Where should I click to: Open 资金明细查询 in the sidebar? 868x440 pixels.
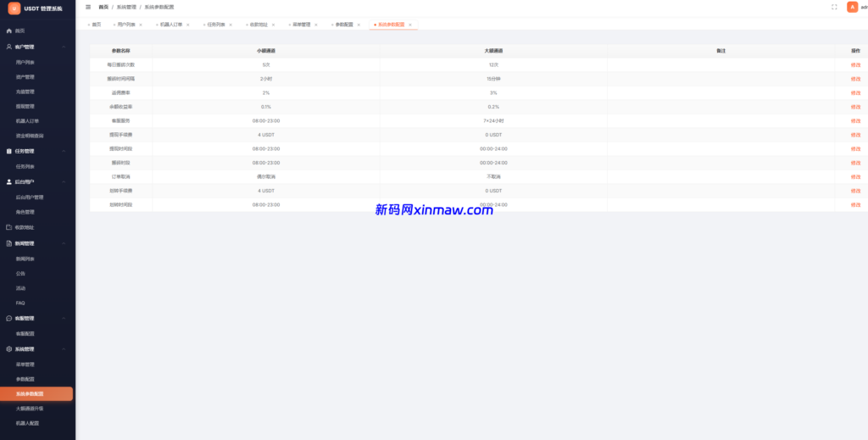point(30,136)
